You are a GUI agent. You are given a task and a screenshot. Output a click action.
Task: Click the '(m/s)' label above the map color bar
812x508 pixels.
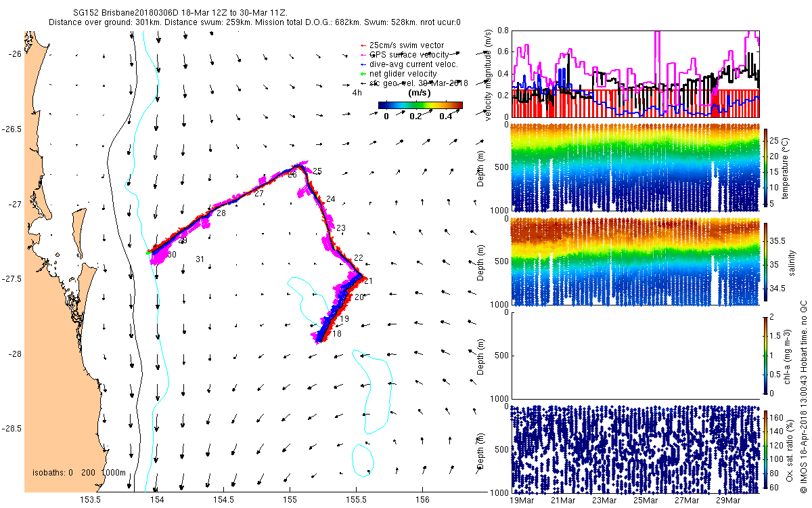click(x=420, y=93)
